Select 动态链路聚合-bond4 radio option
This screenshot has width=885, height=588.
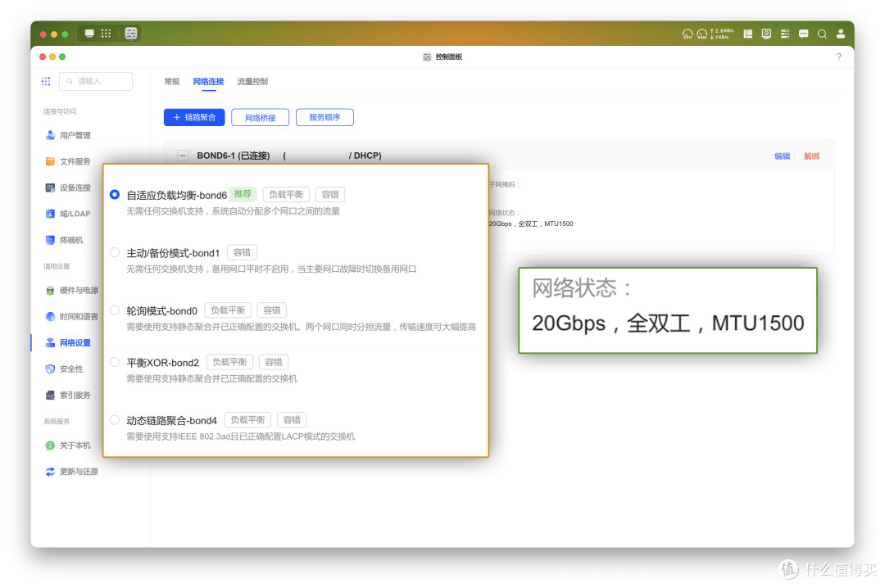click(x=115, y=420)
